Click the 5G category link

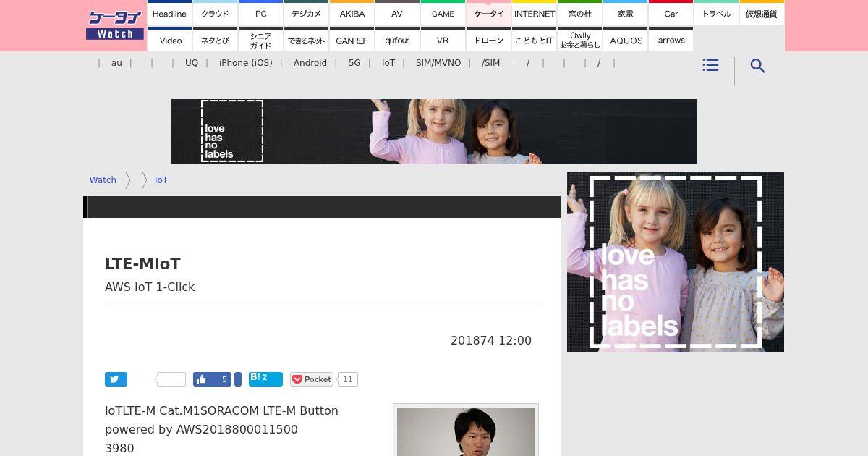pyautogui.click(x=354, y=63)
